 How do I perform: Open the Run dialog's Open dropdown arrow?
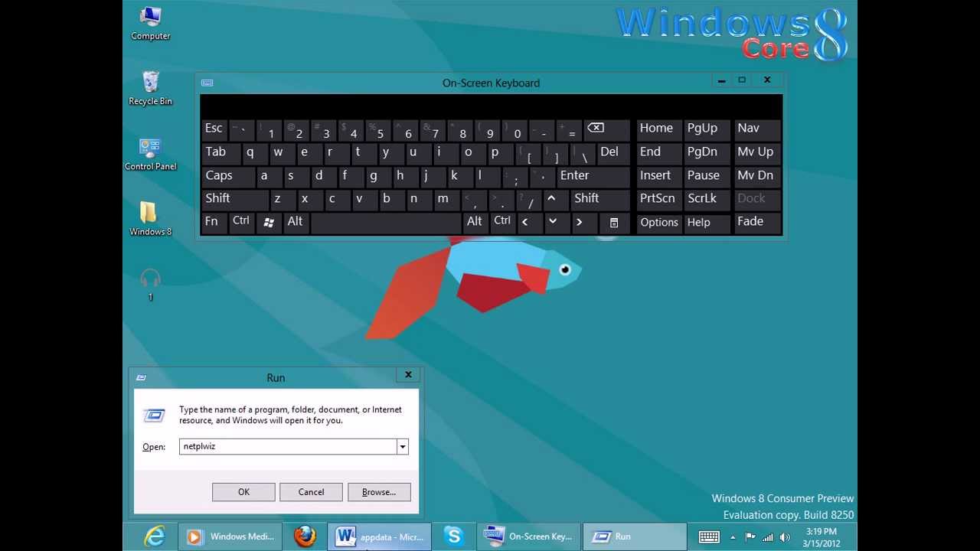click(x=402, y=447)
